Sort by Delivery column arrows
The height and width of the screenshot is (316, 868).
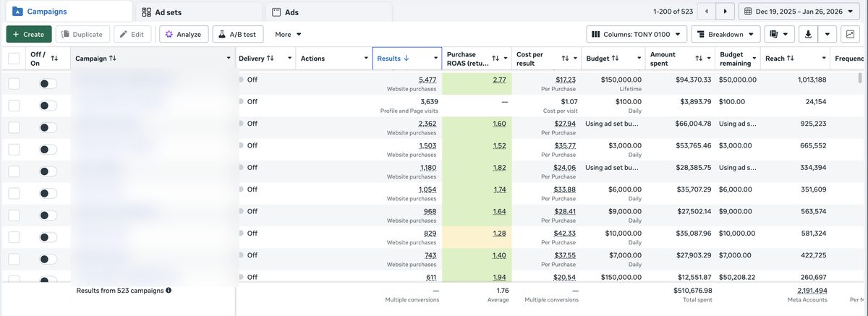pos(271,58)
